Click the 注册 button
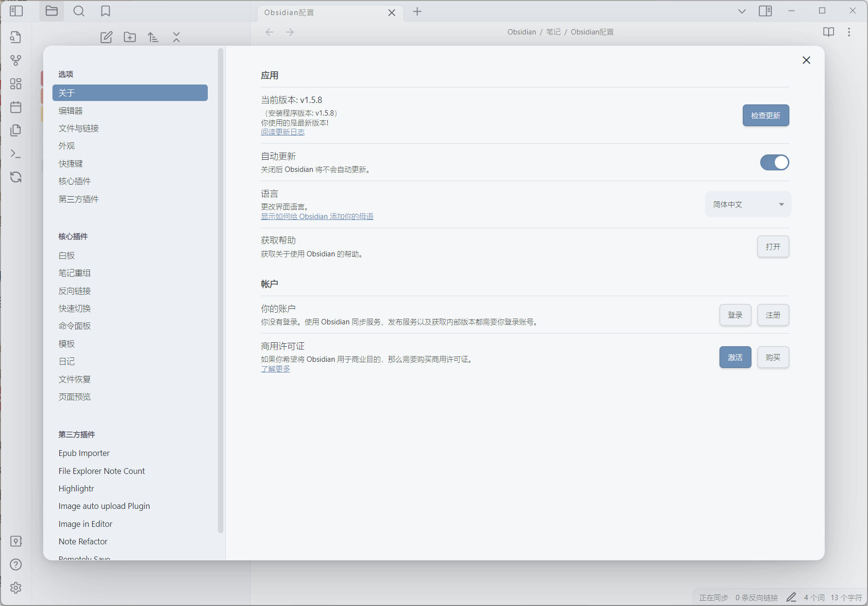Image resolution: width=868 pixels, height=606 pixels. click(x=773, y=315)
